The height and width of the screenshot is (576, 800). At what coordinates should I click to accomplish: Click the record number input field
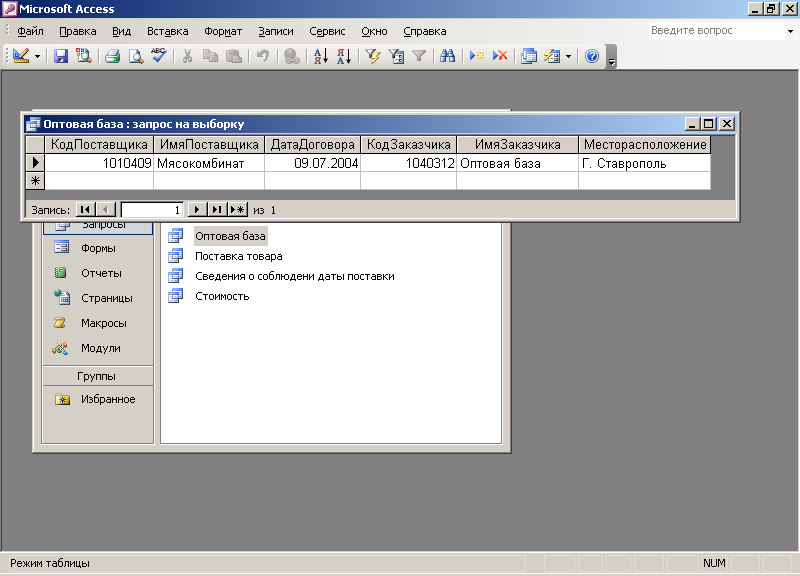tap(152, 210)
